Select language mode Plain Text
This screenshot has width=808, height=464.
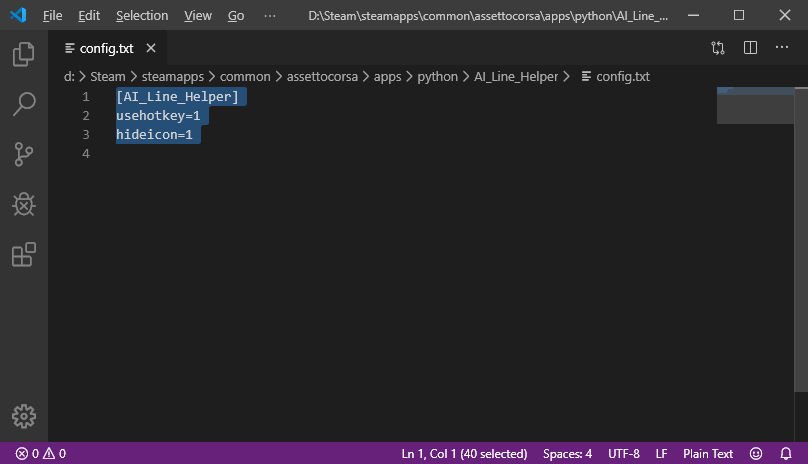click(x=708, y=453)
